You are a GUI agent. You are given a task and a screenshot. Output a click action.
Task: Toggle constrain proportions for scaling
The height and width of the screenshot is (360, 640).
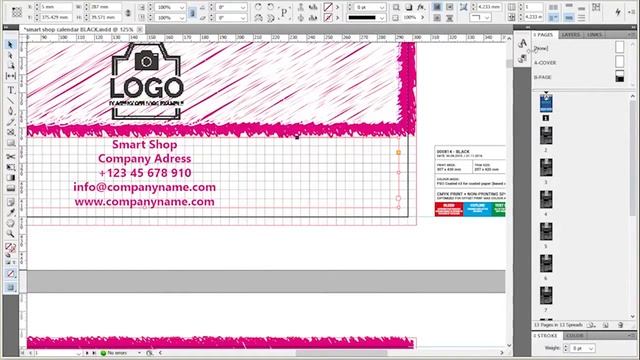point(192,13)
